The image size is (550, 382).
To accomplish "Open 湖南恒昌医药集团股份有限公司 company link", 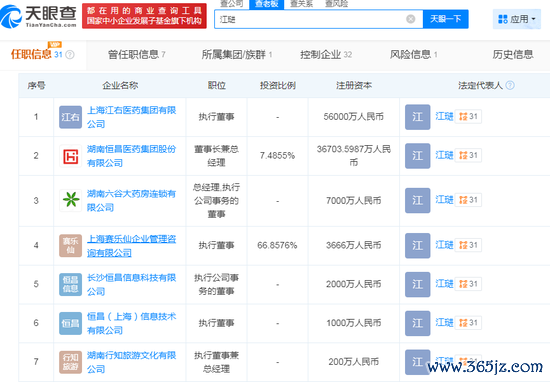I will click(132, 156).
